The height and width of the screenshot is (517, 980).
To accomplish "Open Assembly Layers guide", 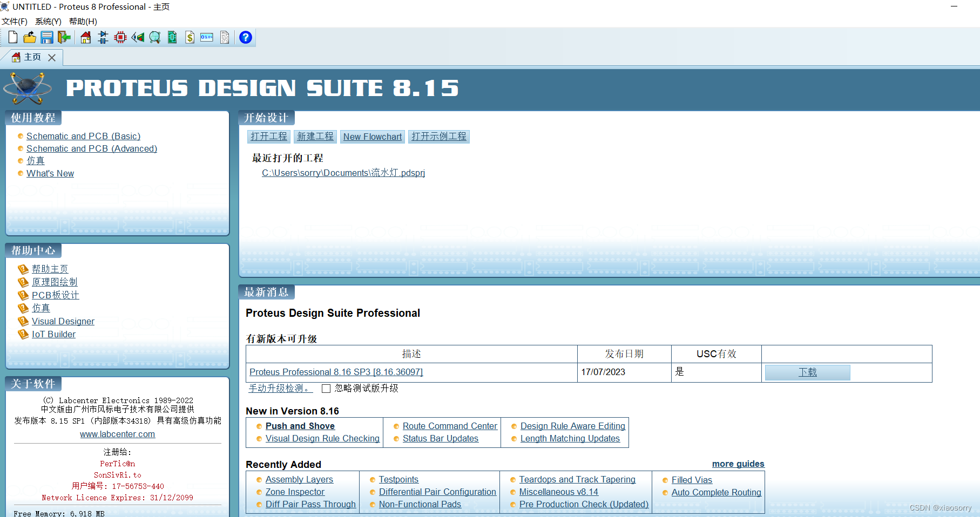I will click(299, 479).
